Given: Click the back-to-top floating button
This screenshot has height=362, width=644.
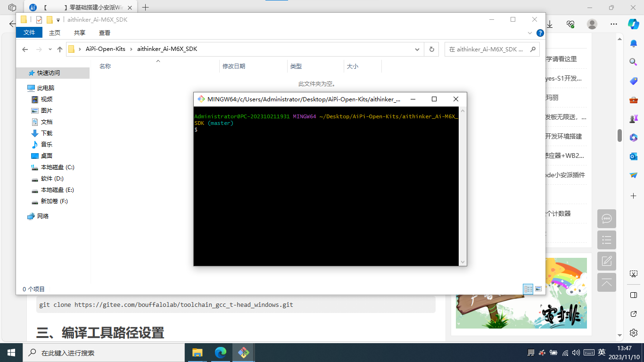Looking at the screenshot, I should 607,282.
